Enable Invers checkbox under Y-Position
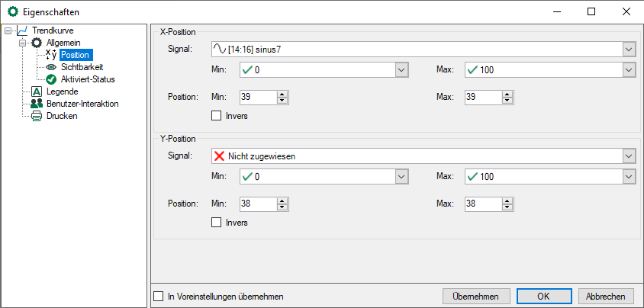Screen dimensions: 644x308 (x=216, y=223)
